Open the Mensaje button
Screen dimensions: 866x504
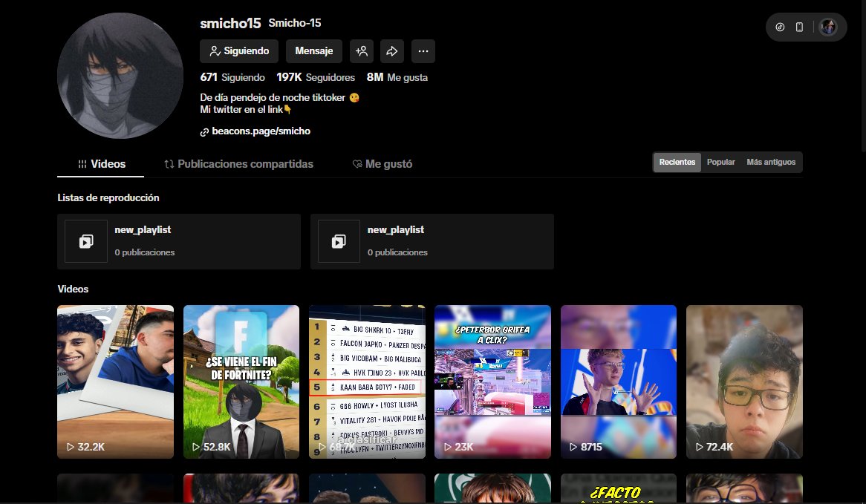tap(313, 50)
